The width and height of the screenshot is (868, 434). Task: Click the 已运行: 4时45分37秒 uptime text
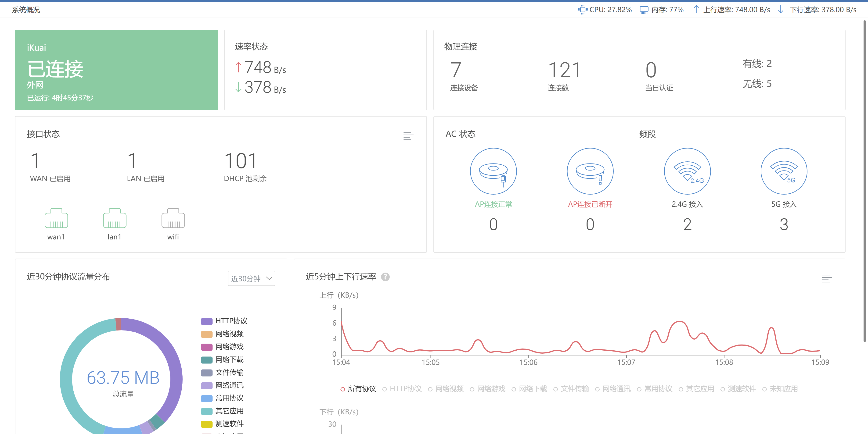(x=60, y=98)
